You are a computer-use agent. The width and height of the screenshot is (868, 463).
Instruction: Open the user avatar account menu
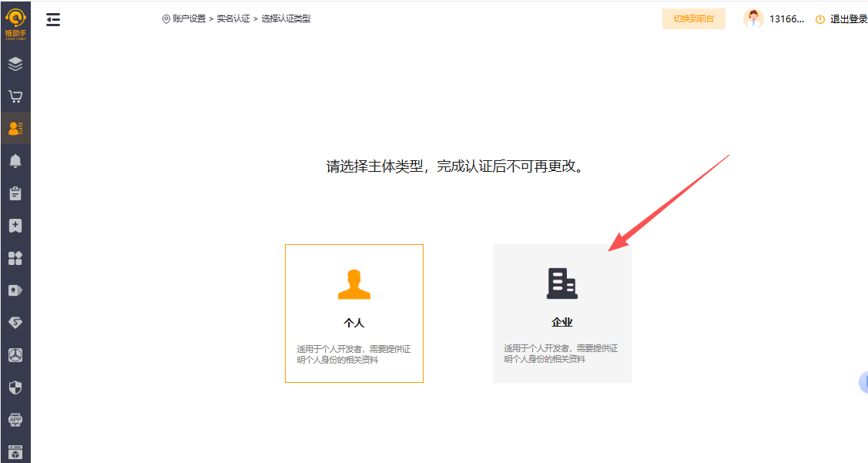coord(753,19)
